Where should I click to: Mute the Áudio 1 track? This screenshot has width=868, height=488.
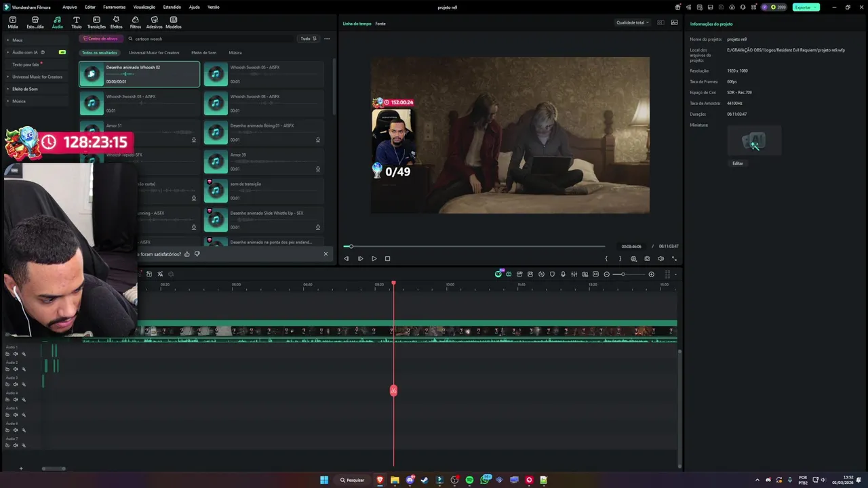(16, 354)
